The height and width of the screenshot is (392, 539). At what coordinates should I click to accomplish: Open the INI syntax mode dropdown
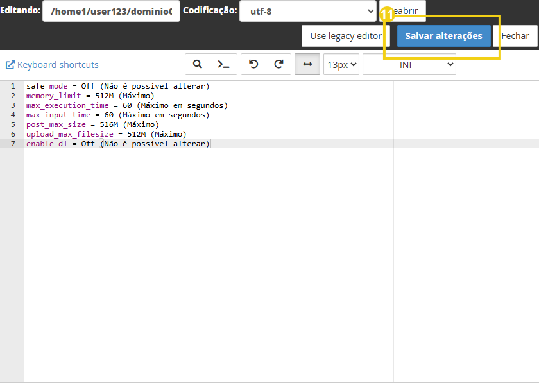point(409,65)
